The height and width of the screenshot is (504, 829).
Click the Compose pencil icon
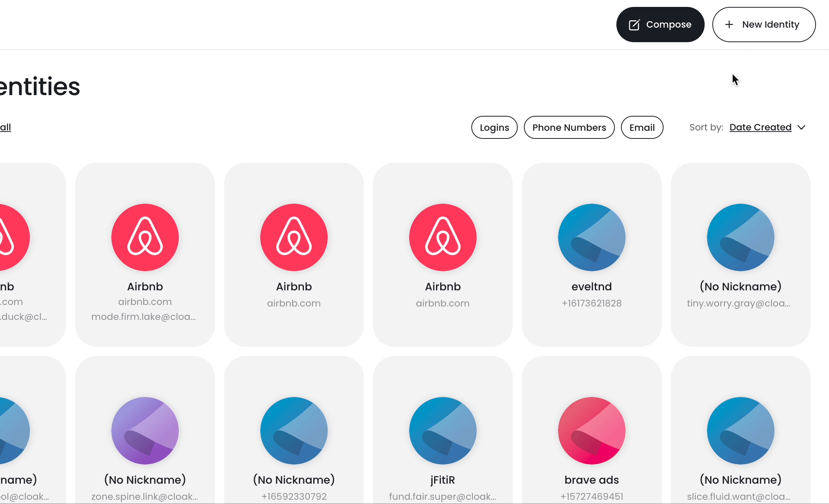pyautogui.click(x=634, y=25)
